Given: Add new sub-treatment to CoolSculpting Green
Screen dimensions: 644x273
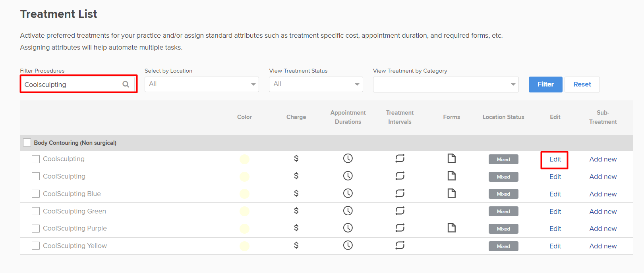Looking at the screenshot, I should (603, 211).
